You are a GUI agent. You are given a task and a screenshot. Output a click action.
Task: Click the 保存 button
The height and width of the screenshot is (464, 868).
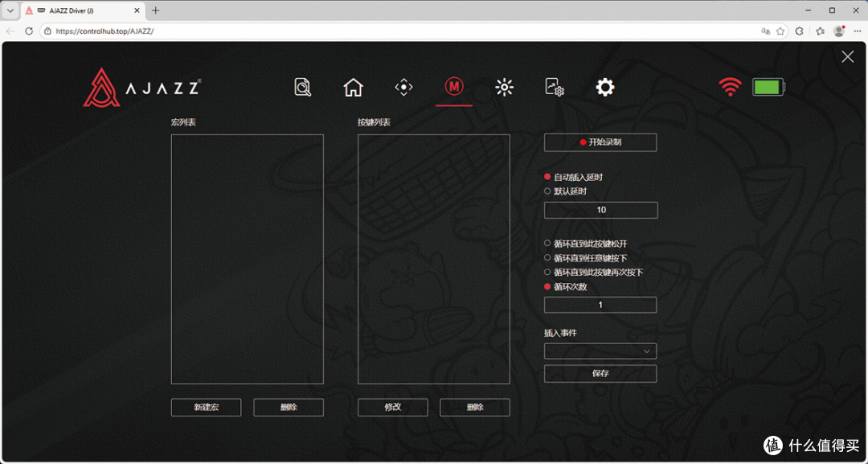point(600,374)
